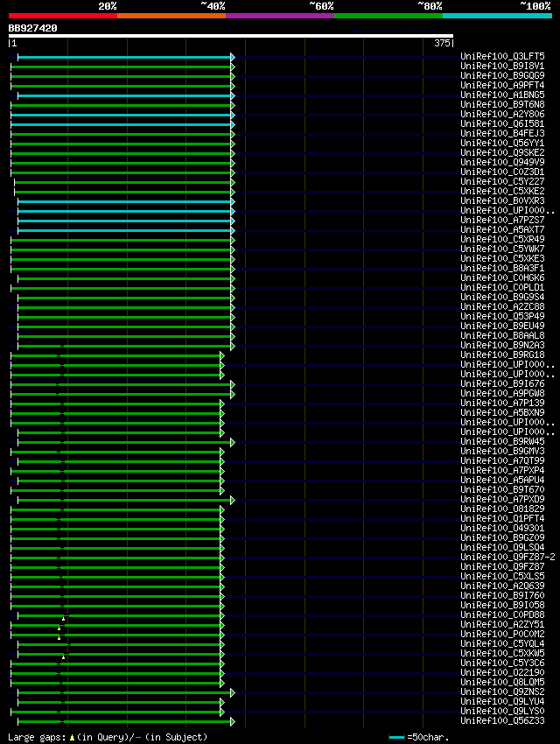Click the UniRef100_A7PZS7 label
The height and width of the screenshot is (744, 560).
tap(502, 221)
